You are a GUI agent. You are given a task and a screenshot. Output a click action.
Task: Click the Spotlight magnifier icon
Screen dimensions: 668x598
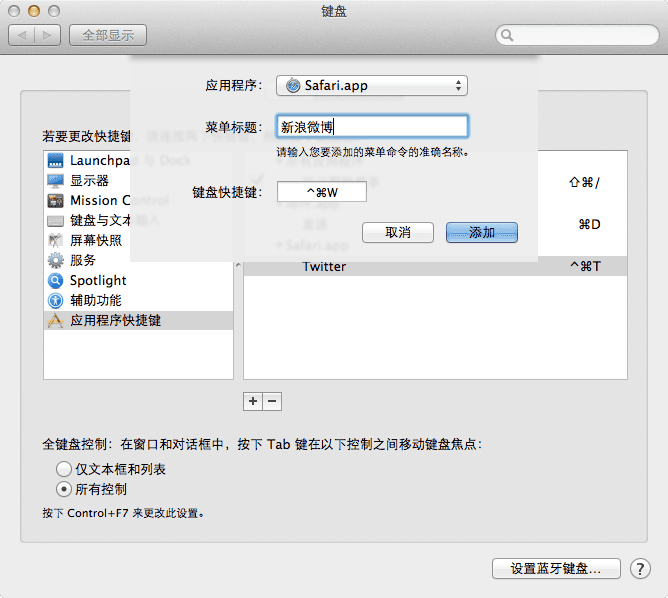coord(55,280)
